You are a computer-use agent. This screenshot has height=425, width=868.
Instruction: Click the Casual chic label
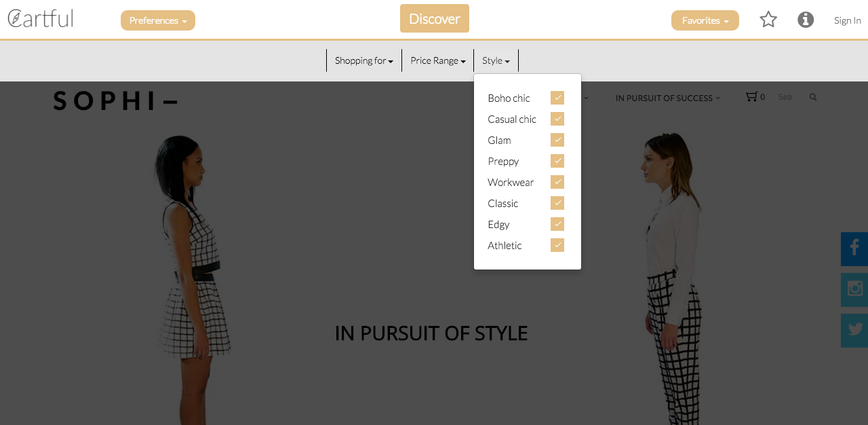click(x=512, y=119)
